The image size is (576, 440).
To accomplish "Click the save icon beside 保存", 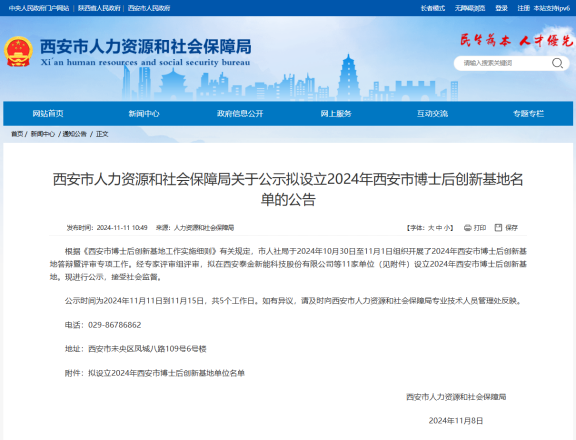I will [x=498, y=228].
